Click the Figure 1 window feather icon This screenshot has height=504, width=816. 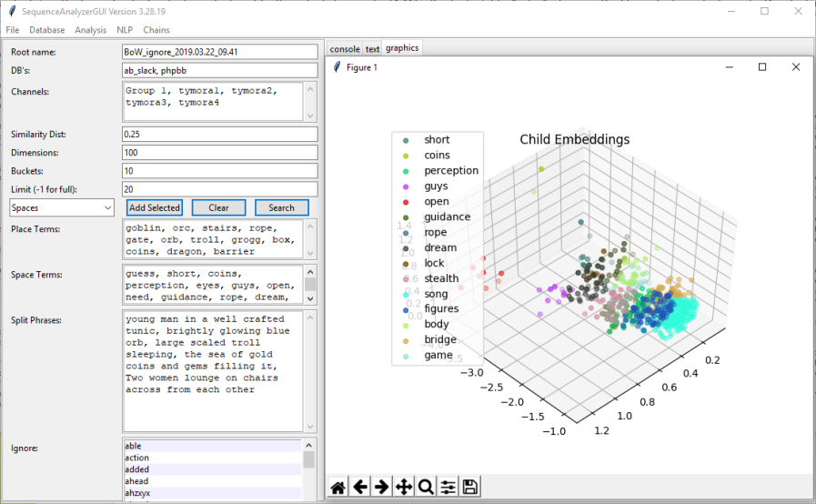(337, 68)
